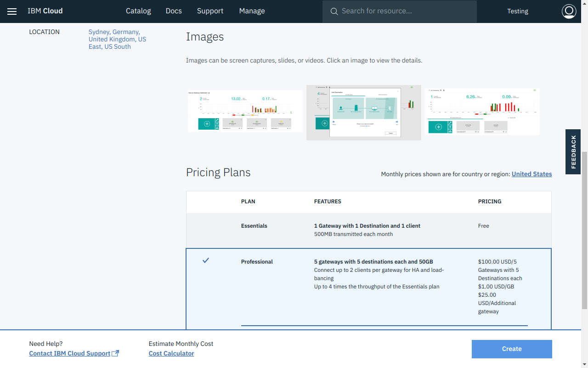Open the Support menu item
Viewport: 588px width, 368px height.
[x=210, y=11]
